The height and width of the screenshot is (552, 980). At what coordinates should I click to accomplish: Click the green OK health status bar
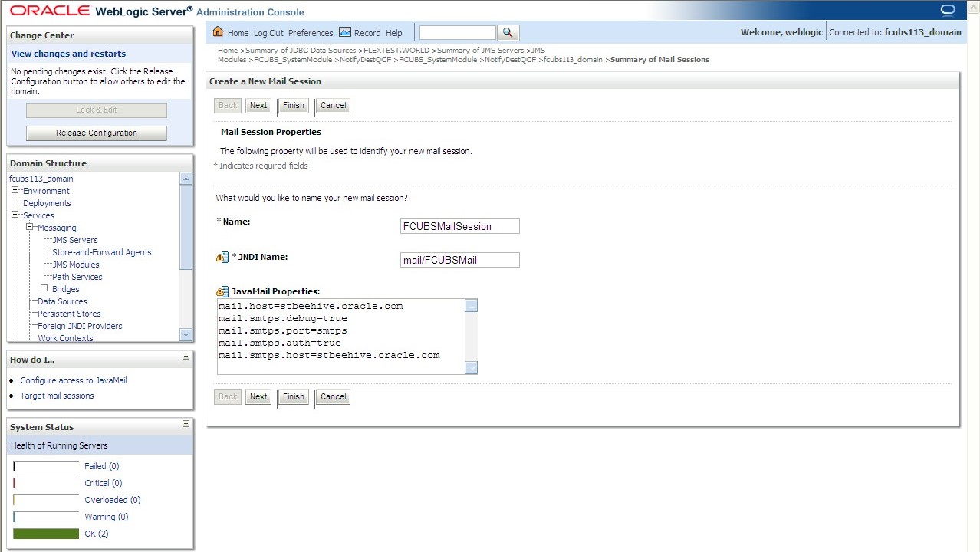pyautogui.click(x=46, y=534)
